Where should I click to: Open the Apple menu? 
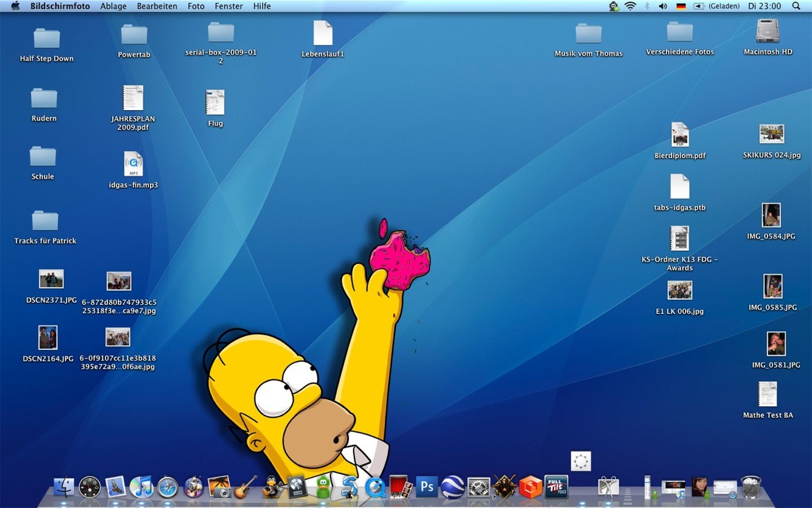(15, 6)
